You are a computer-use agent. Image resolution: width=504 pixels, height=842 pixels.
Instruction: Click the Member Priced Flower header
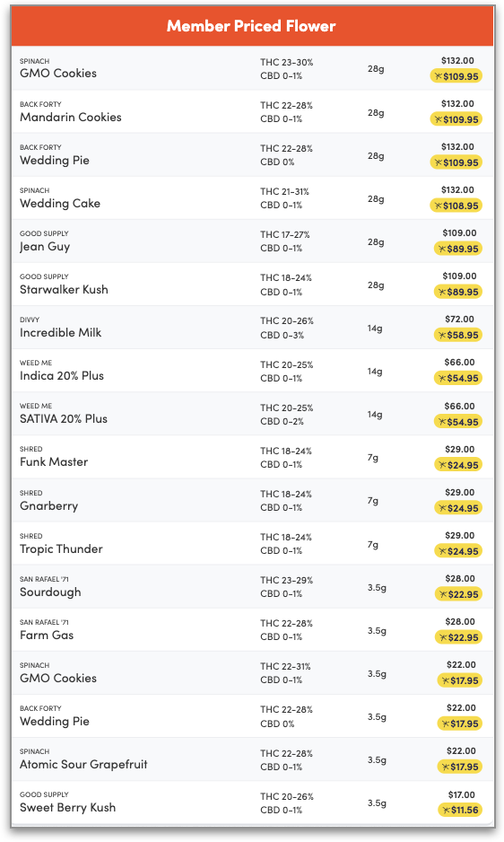(x=252, y=26)
